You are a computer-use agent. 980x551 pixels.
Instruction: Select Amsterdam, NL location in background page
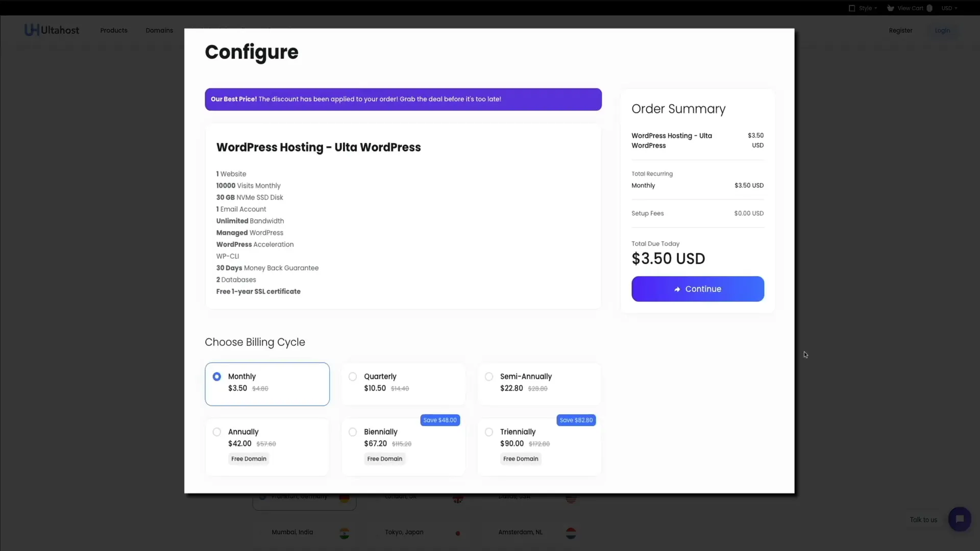520,532
